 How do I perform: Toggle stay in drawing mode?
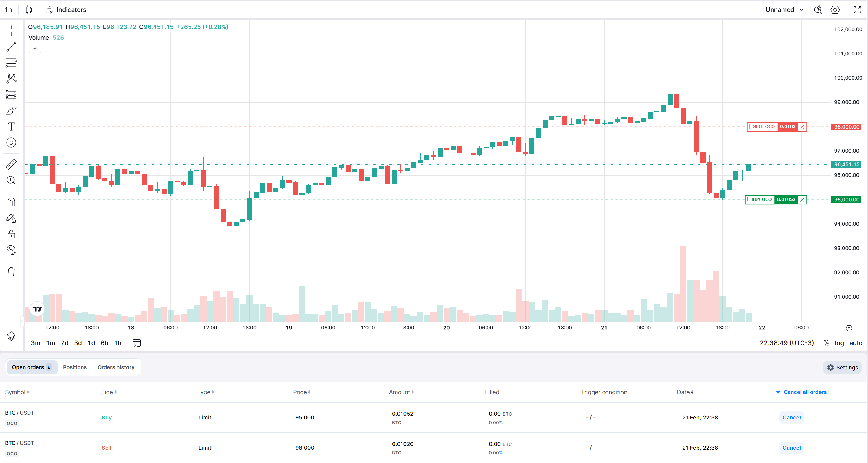click(11, 218)
